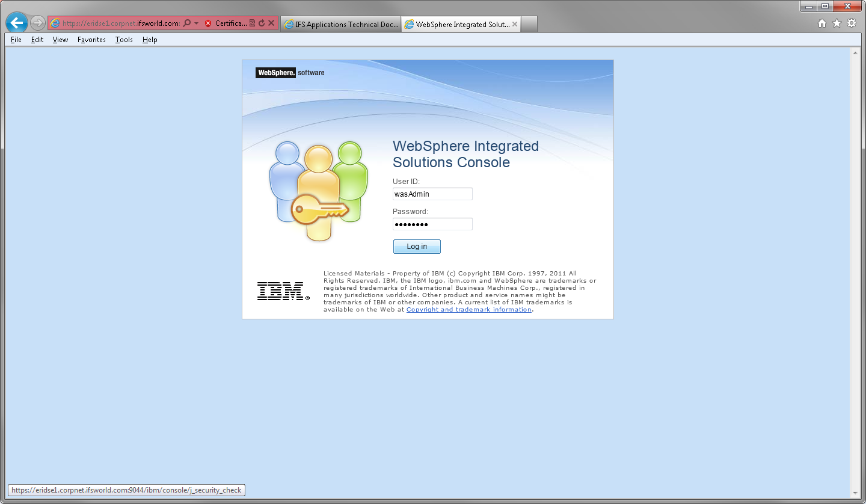Open favorites with the star icon
This screenshot has width=866, height=504.
pos(837,23)
